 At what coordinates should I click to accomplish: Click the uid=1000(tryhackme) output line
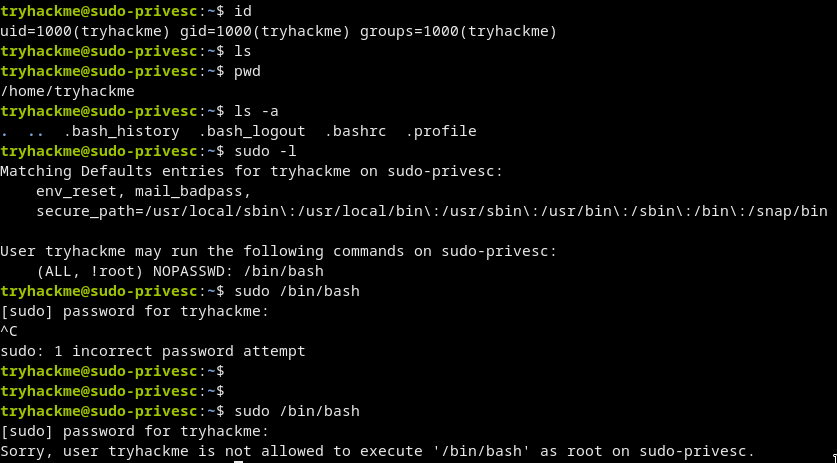[x=279, y=31]
